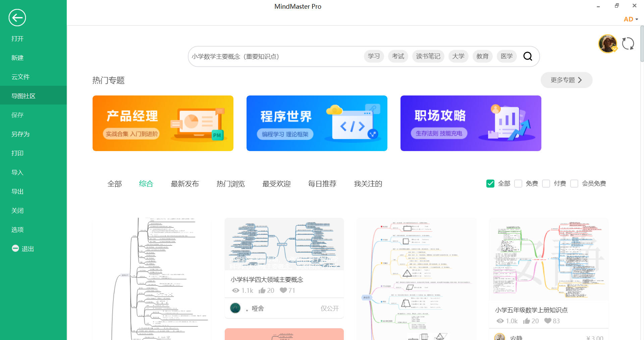
Task: Open 选项 in sidebar menu
Action: coord(33,229)
